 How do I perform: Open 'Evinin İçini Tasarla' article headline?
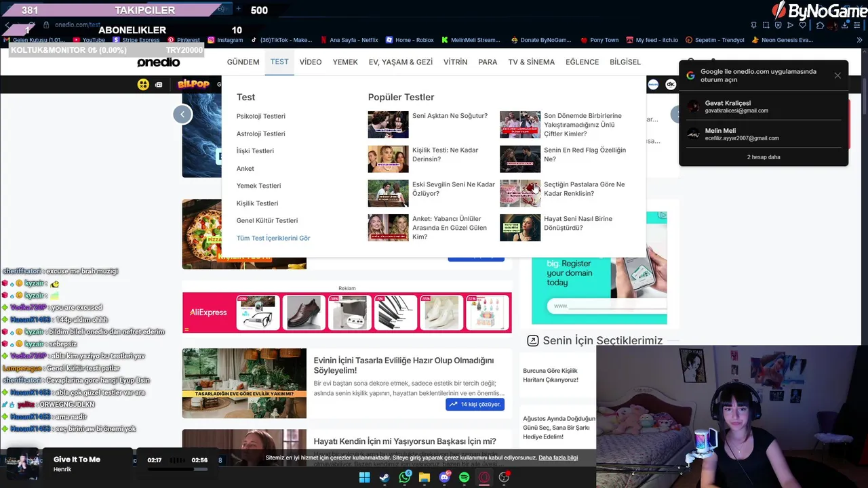coord(403,365)
